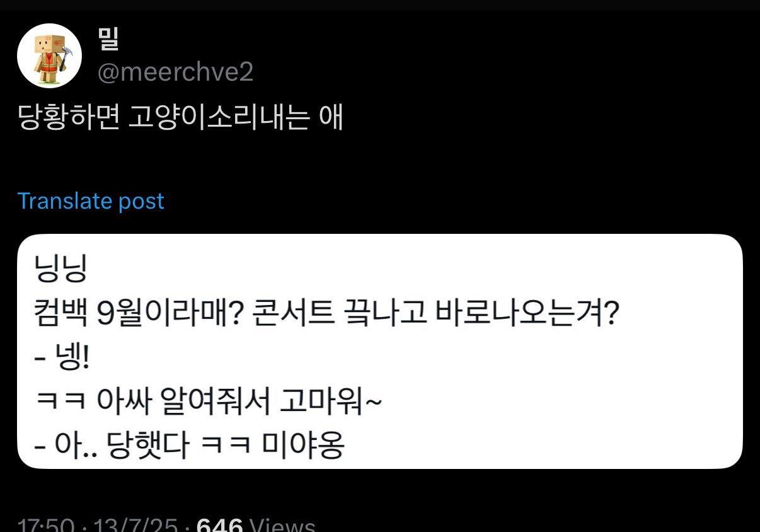Viewport: 760px width, 532px height.
Task: Click the line ㅋㅋ 아싸 알여줘서 고마워~
Action: click(x=209, y=403)
